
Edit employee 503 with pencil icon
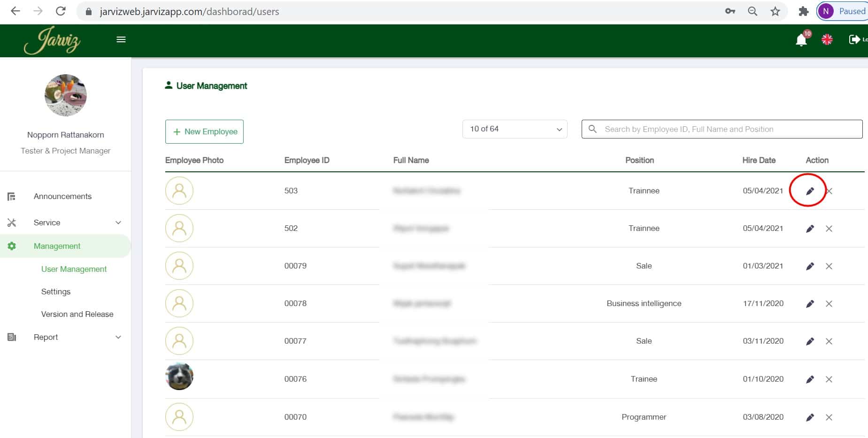point(809,191)
